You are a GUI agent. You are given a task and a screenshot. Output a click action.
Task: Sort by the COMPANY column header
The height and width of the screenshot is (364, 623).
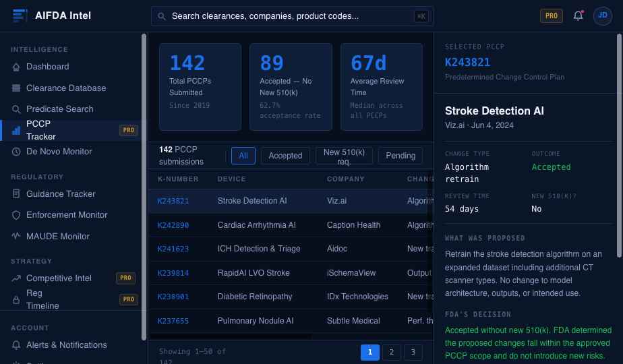pyautogui.click(x=345, y=179)
